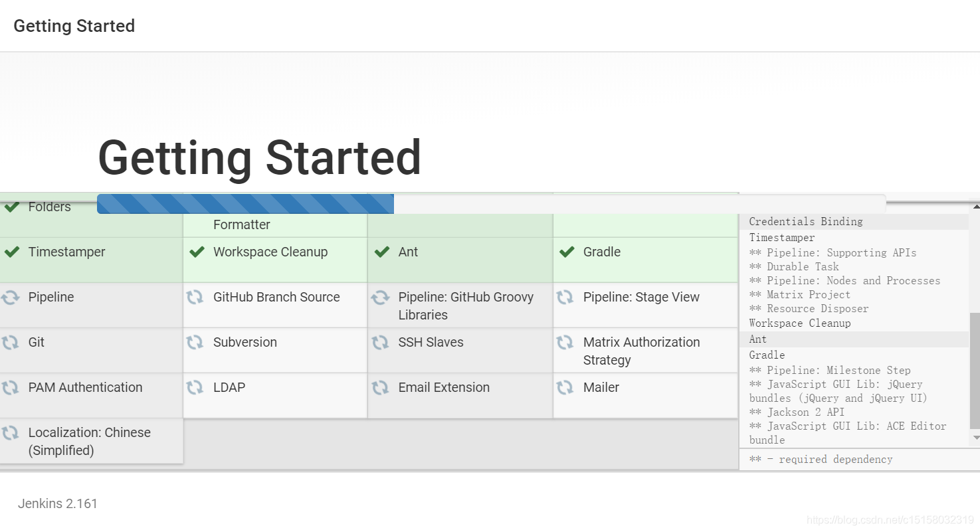Click the sync icon beside Matrix Authorization Strategy
Image resolution: width=980 pixels, height=532 pixels.
pos(565,343)
